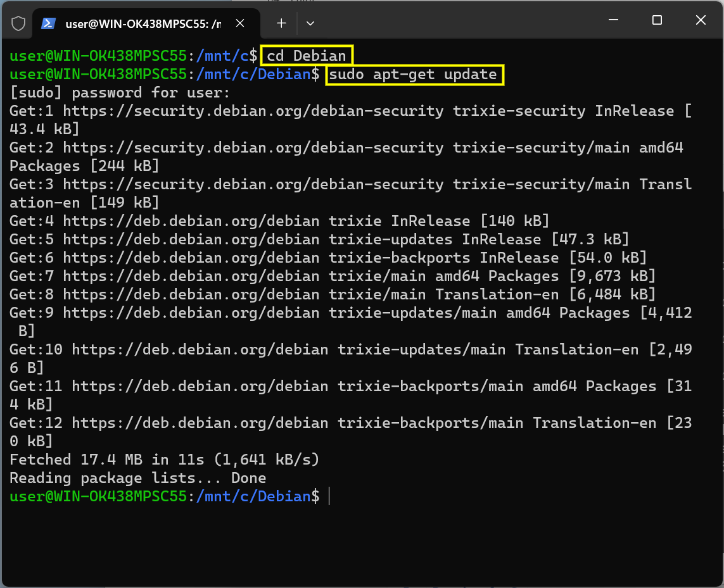Click the Get:2 trixie-security/main amd64 line
This screenshot has width=724, height=588.
346,157
